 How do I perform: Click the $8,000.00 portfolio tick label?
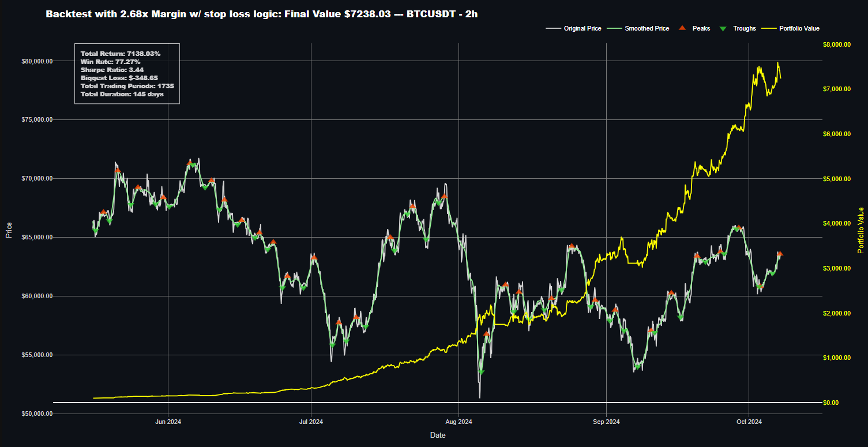pos(836,44)
